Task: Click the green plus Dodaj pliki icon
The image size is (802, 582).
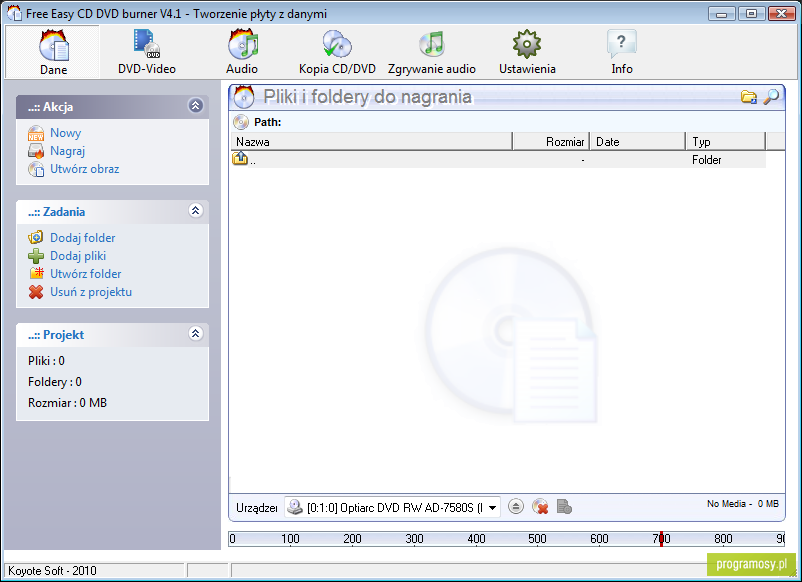Action: coord(36,256)
